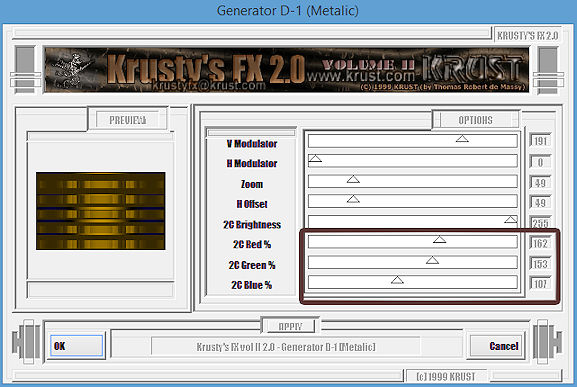This screenshot has width=577, height=387.
Task: Click the OK button
Action: (x=77, y=345)
